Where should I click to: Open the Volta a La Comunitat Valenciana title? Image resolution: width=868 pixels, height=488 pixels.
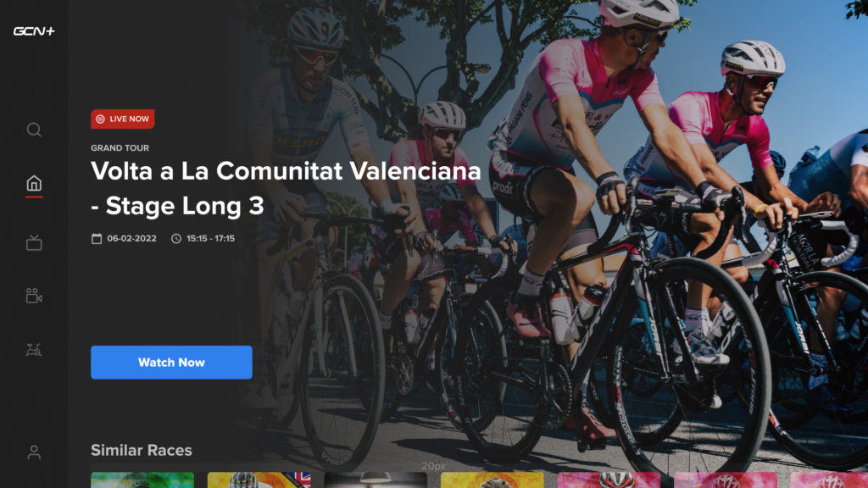(286, 188)
